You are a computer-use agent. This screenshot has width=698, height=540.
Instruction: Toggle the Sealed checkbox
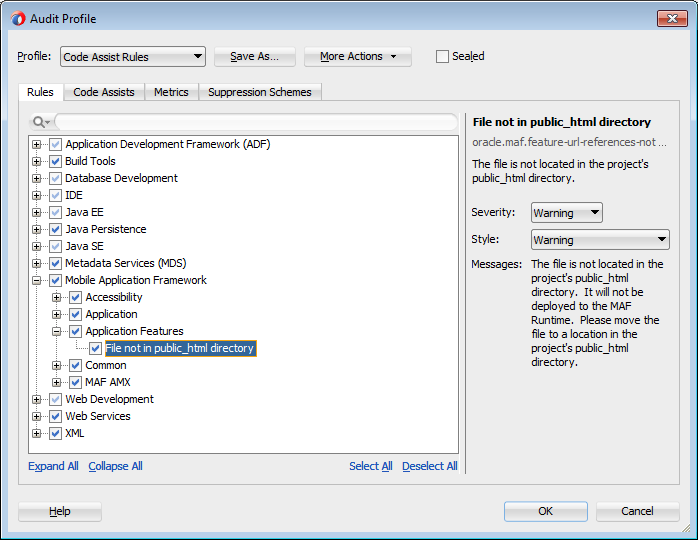(442, 57)
